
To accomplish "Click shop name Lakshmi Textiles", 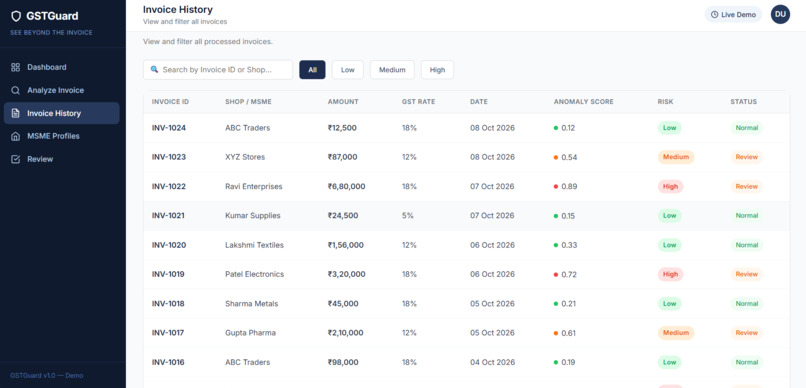I will point(254,245).
